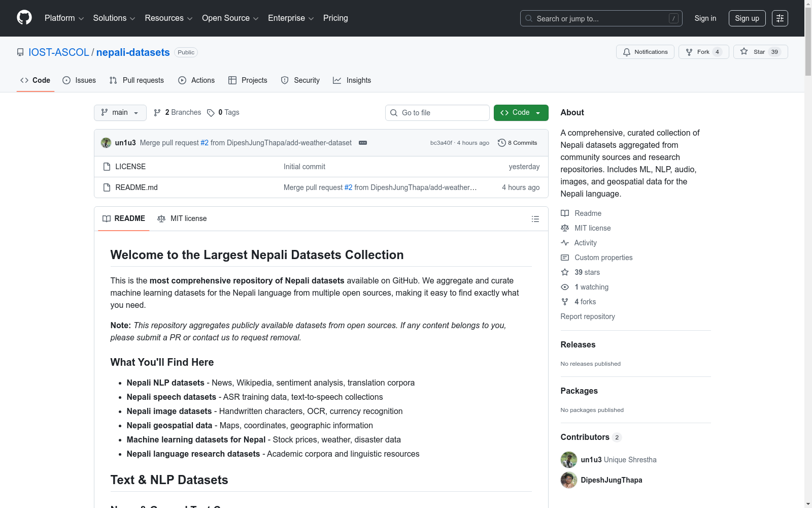View the 2 Branches list
Image resolution: width=812 pixels, height=508 pixels.
(177, 113)
